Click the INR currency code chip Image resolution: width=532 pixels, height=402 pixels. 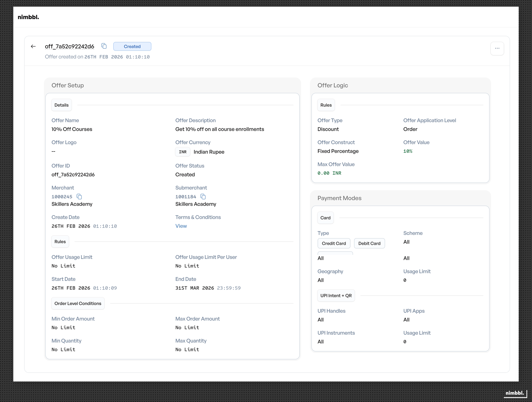point(183,152)
